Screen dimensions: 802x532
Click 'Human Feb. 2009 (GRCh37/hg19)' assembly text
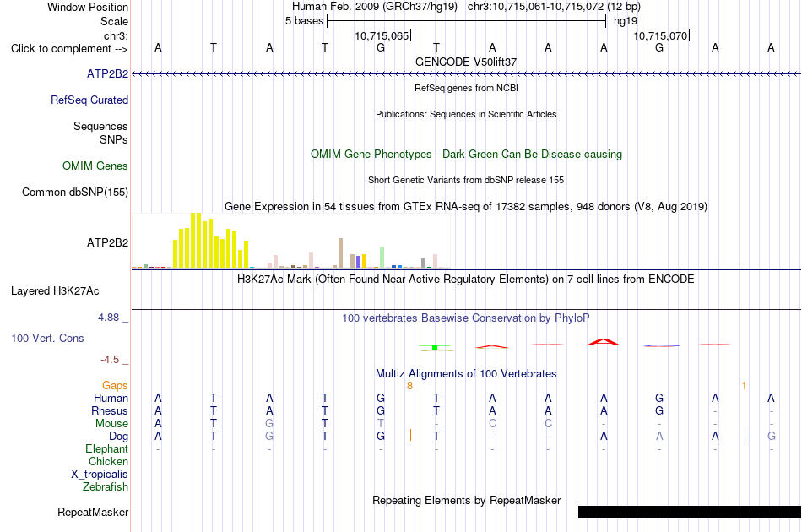point(374,7)
